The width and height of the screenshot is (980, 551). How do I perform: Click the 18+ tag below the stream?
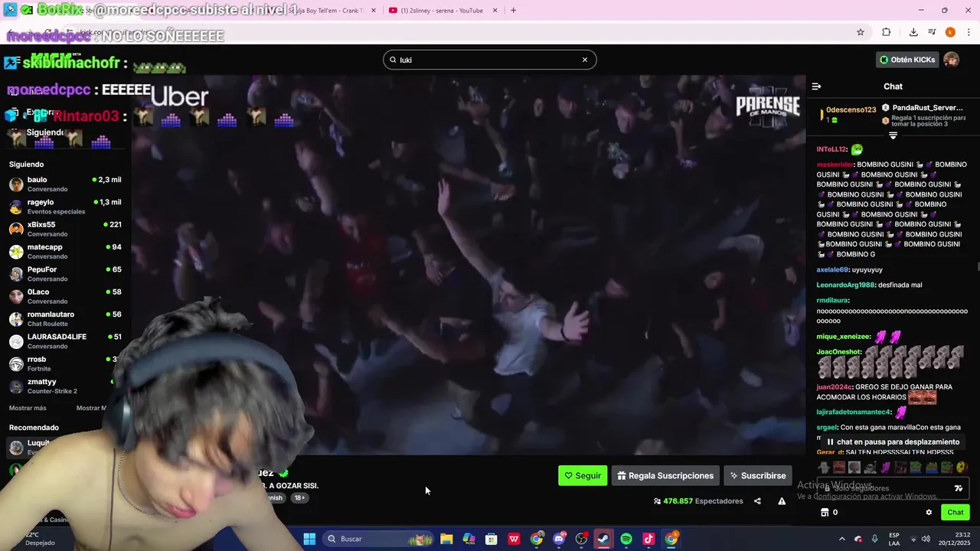[299, 497]
